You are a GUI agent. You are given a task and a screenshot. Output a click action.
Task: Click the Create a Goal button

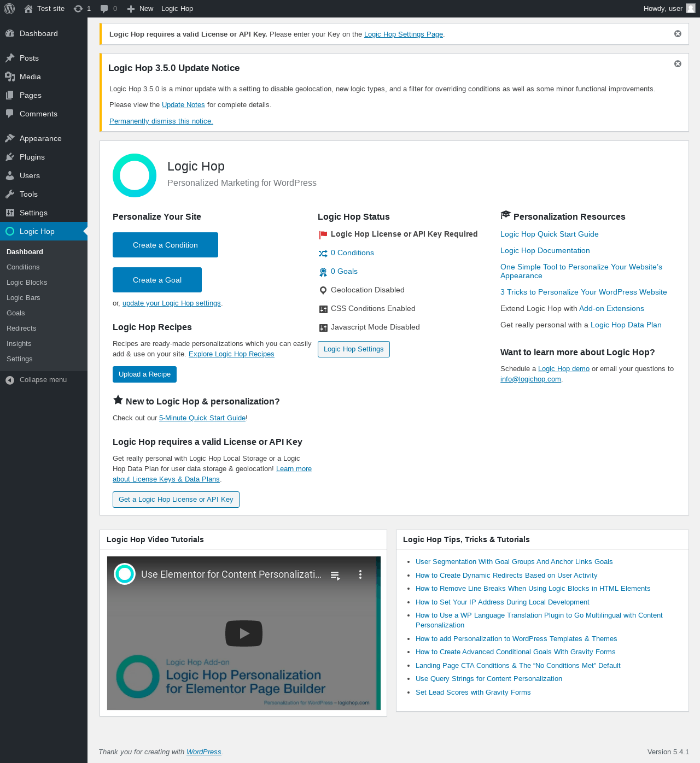pyautogui.click(x=157, y=280)
